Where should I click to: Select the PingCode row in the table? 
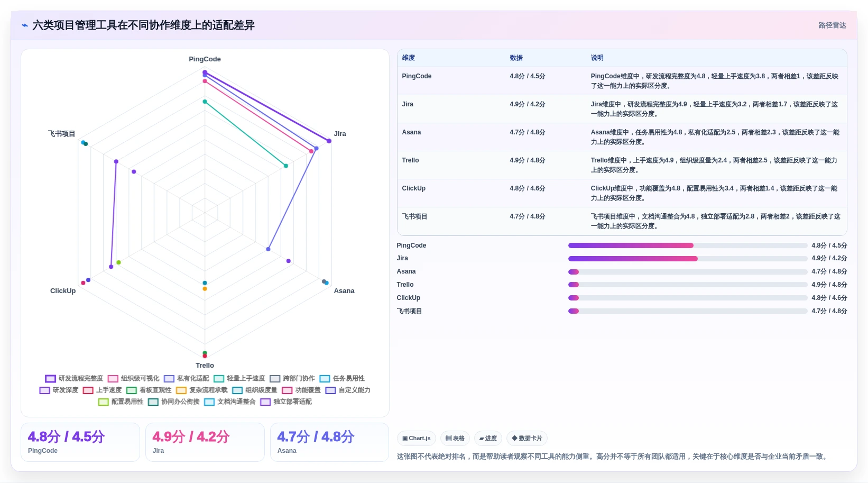pyautogui.click(x=622, y=81)
